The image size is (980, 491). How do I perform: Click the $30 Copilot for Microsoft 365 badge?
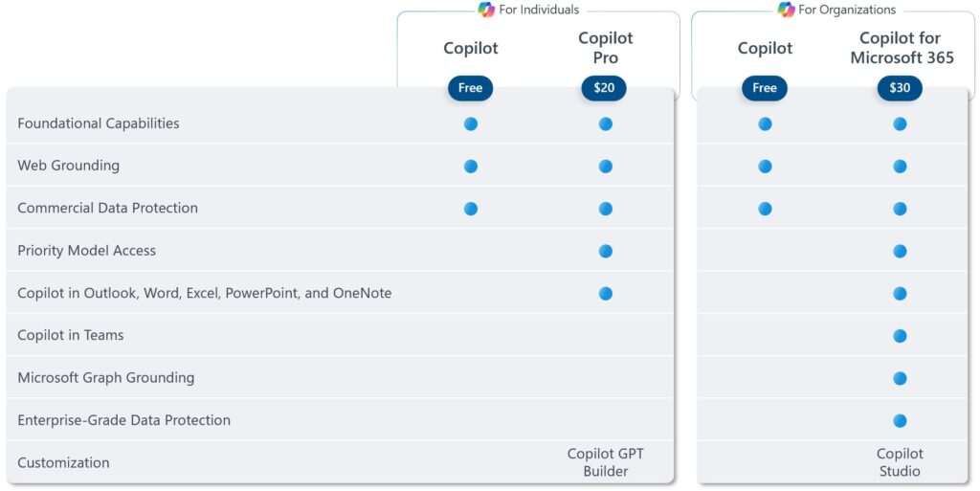coord(900,88)
